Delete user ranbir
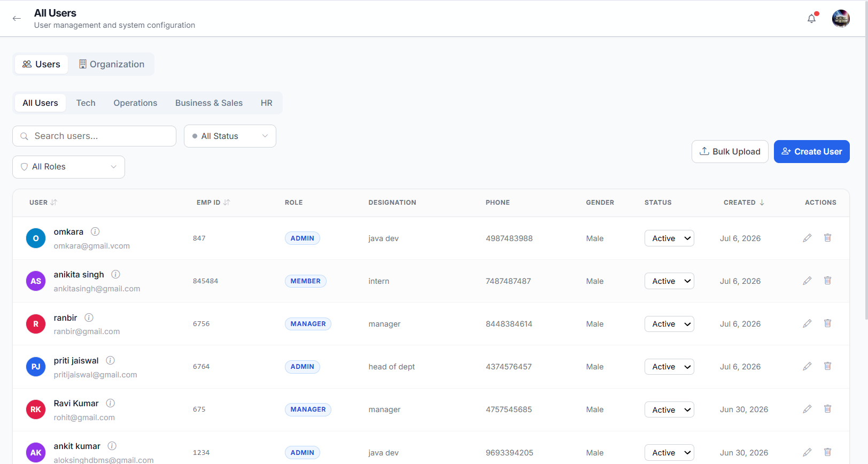Screen dimensions: 868x464 [827, 323]
